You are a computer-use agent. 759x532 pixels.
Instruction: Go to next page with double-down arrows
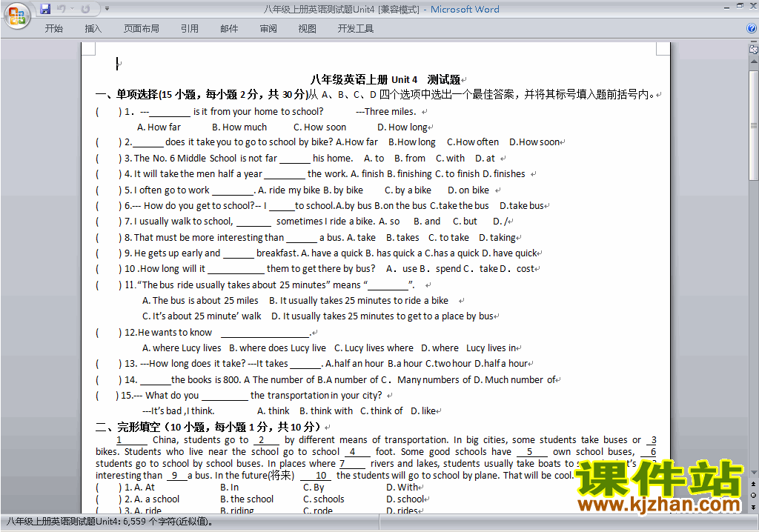[x=754, y=507]
